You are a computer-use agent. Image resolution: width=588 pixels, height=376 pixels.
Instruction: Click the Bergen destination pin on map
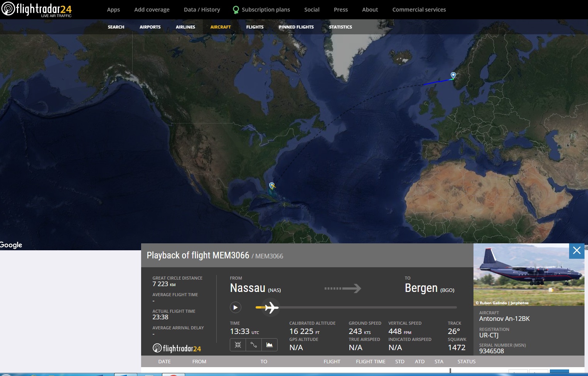pyautogui.click(x=453, y=75)
